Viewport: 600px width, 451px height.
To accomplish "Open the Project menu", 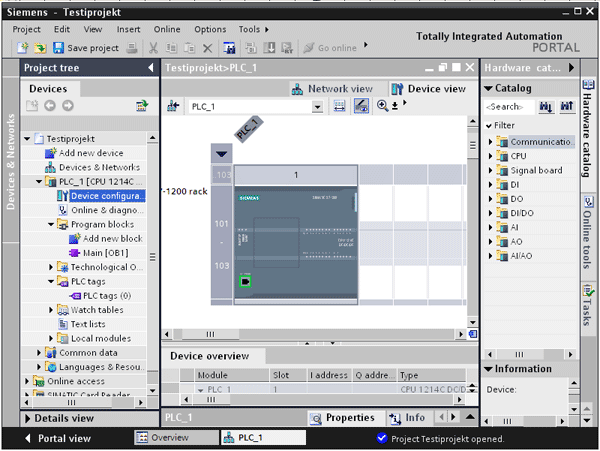I will [26, 29].
